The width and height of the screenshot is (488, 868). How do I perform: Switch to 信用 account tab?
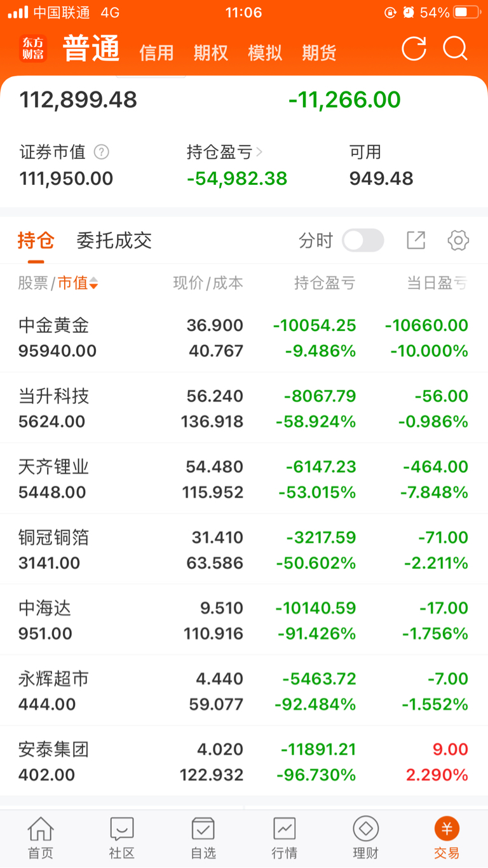(156, 53)
